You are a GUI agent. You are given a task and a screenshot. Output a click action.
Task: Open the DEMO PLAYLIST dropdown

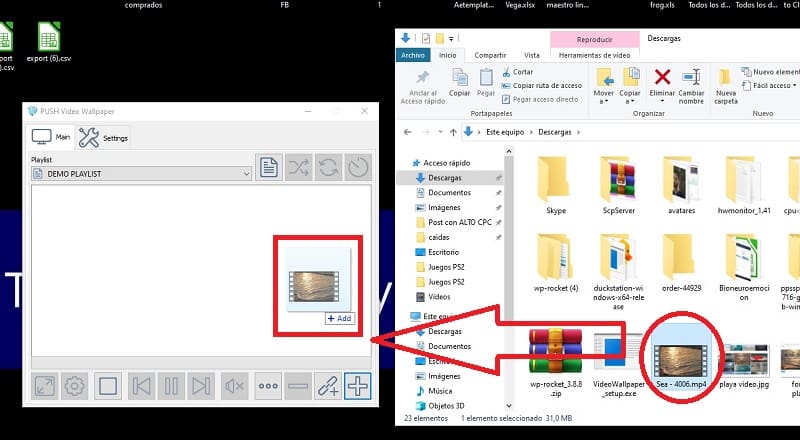[x=141, y=174]
